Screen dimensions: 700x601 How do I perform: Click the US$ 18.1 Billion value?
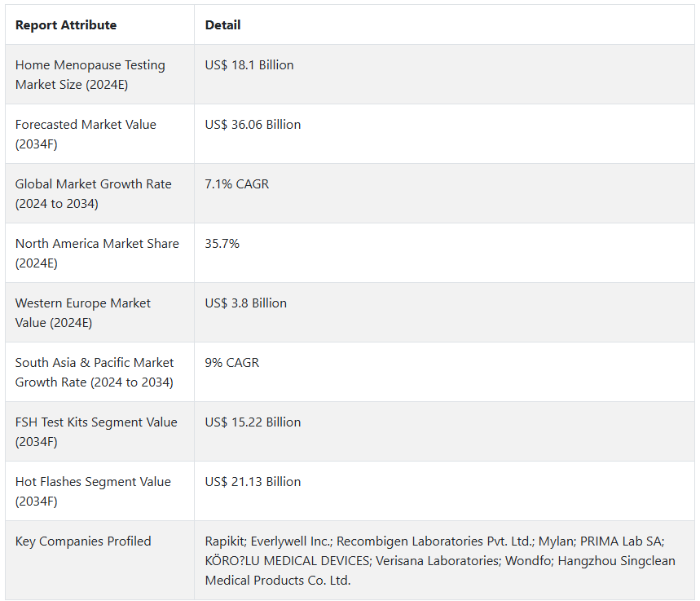(249, 65)
